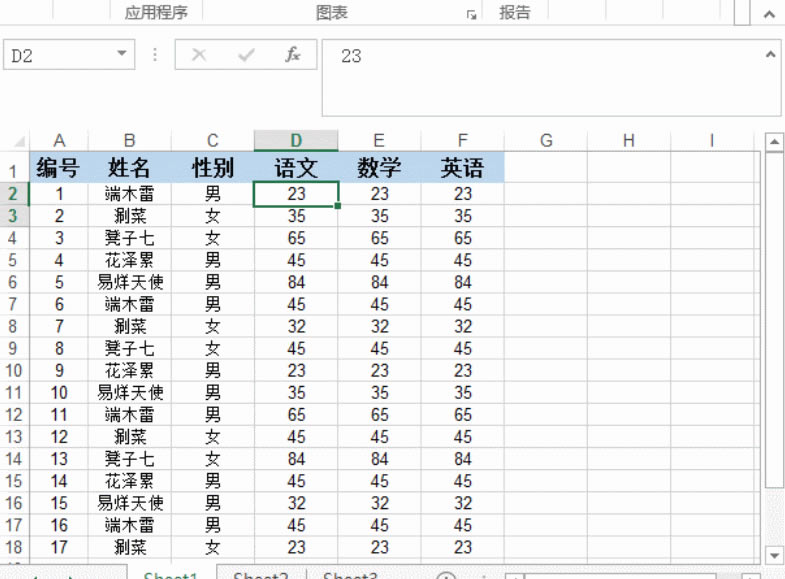
Task: Select column G header
Action: [546, 141]
